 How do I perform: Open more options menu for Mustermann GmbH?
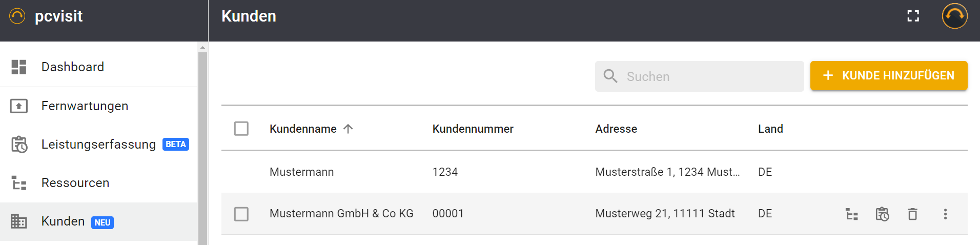[945, 214]
